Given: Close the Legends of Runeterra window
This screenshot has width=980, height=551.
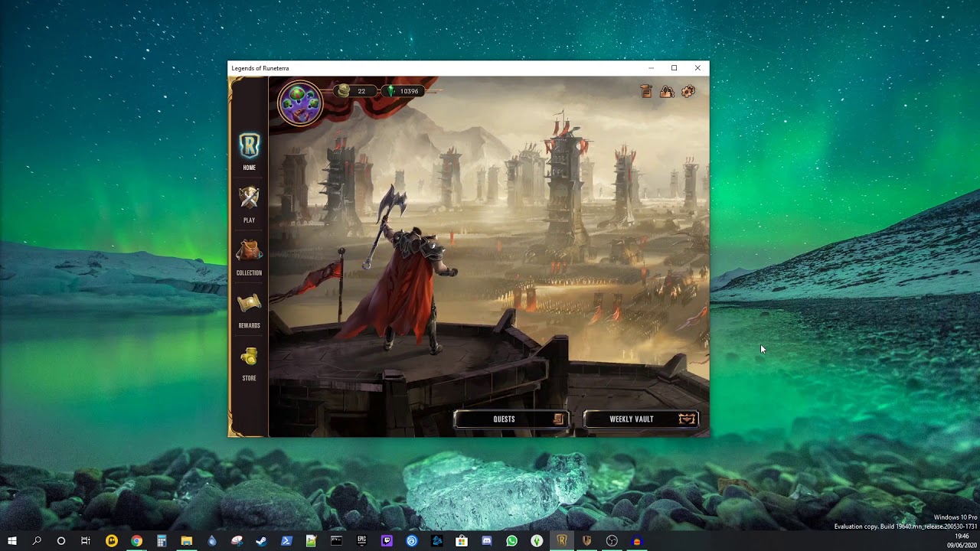Looking at the screenshot, I should [x=697, y=68].
